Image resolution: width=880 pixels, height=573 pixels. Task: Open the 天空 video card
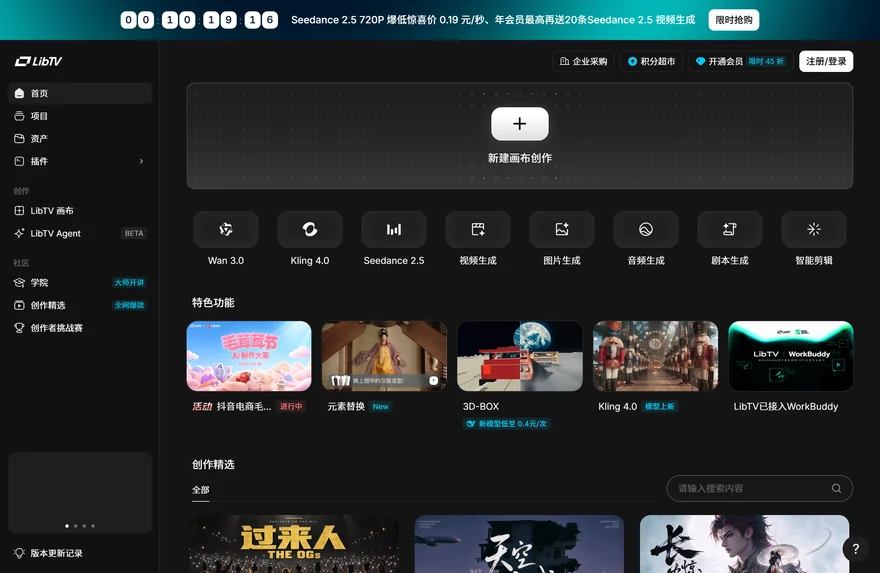coord(519,544)
